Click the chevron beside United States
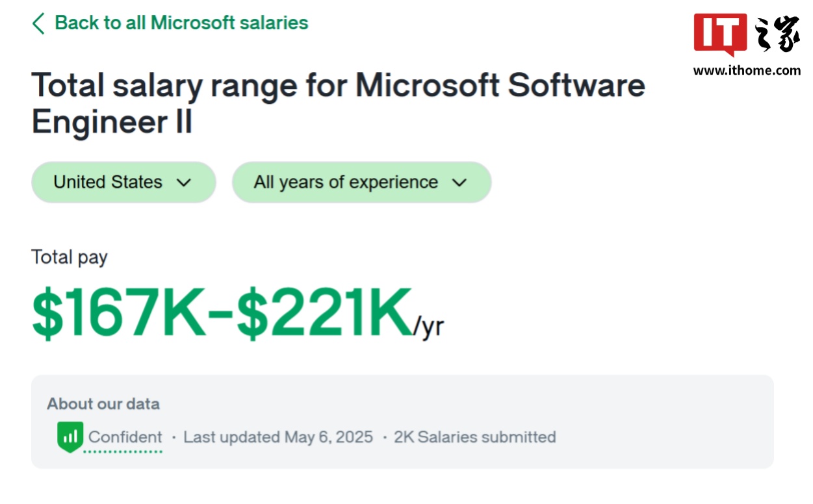Image resolution: width=813 pixels, height=504 pixels. (184, 183)
